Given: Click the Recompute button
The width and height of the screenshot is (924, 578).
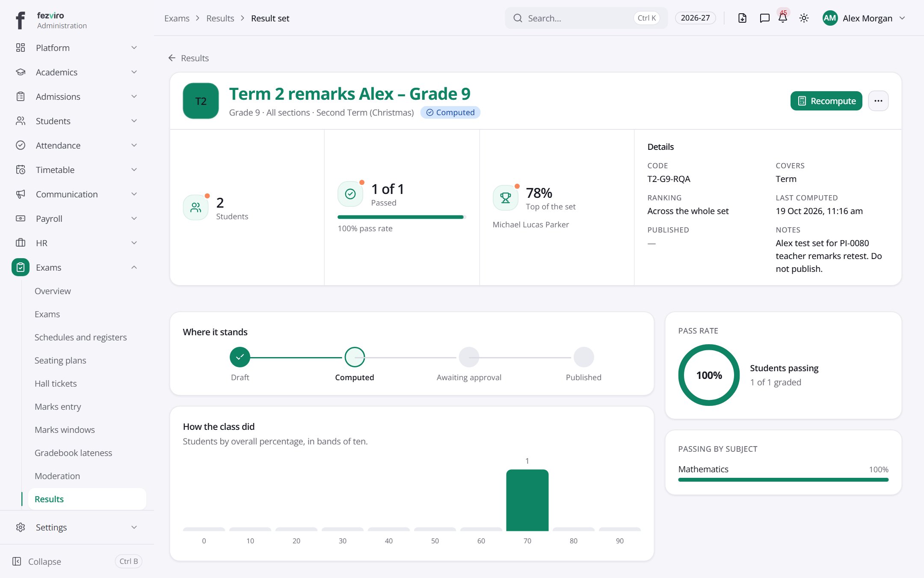Looking at the screenshot, I should click(x=826, y=101).
